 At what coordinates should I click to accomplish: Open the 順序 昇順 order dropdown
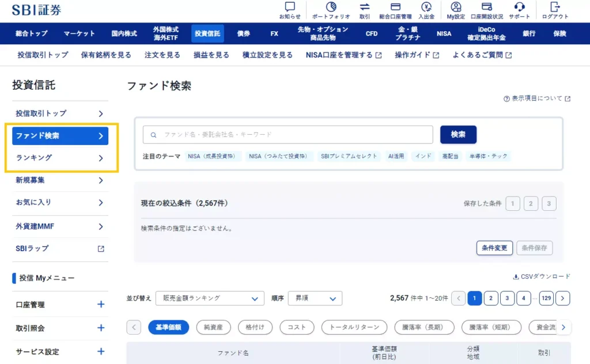click(x=315, y=298)
